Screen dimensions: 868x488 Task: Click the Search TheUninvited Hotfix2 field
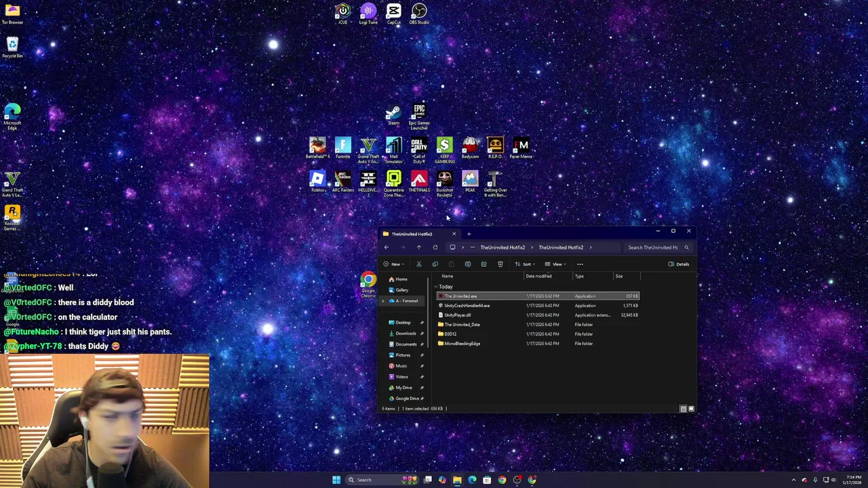[x=658, y=247]
